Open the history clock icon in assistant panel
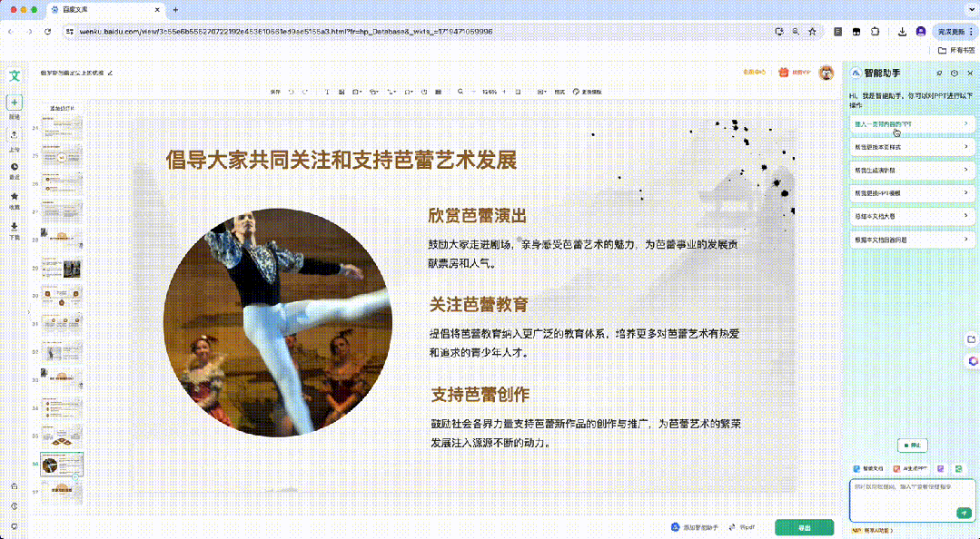The width and height of the screenshot is (980, 539). (955, 73)
